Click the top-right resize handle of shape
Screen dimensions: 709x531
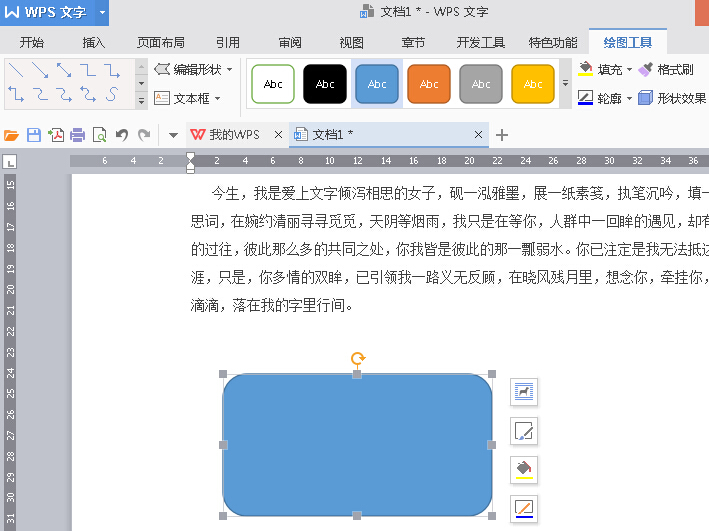click(492, 374)
